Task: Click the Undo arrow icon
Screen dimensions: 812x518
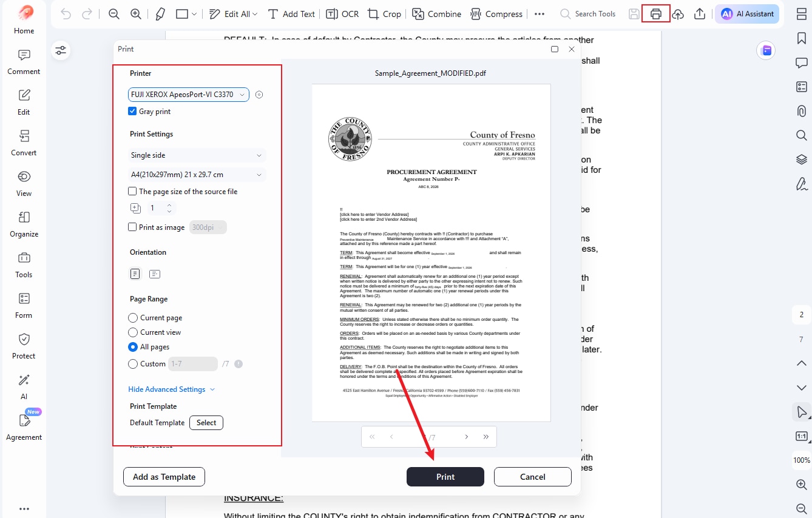Action: coord(66,14)
